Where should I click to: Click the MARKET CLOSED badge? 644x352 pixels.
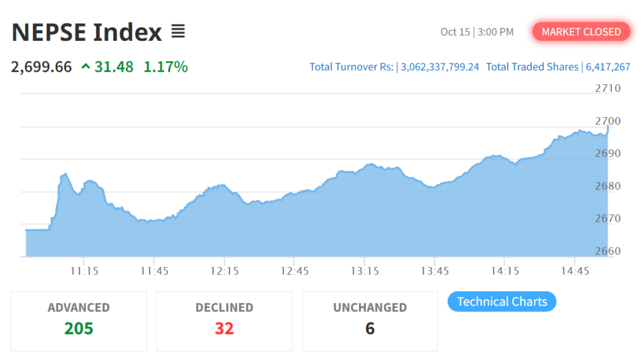[581, 31]
